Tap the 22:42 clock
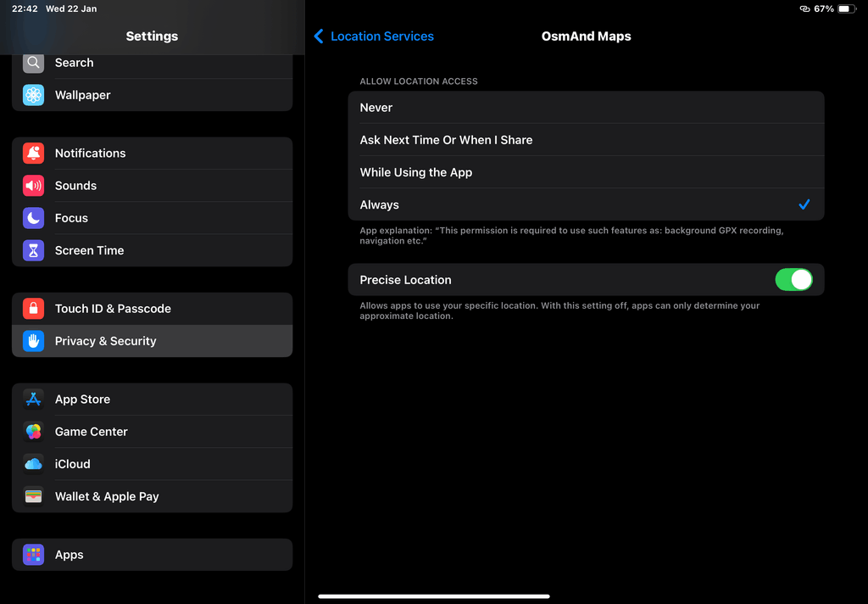 25,8
